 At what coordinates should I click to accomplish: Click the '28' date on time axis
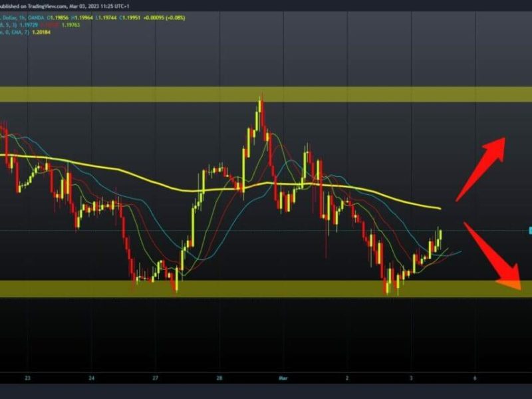pos(219,378)
